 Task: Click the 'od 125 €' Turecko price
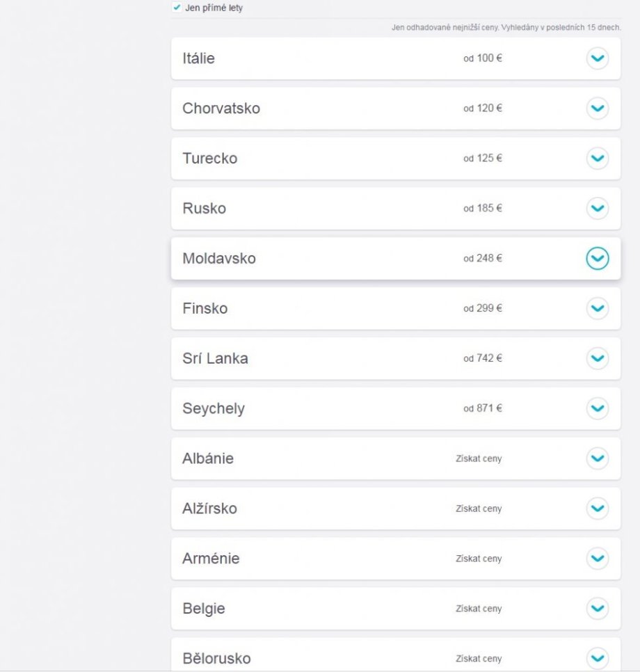[483, 159]
